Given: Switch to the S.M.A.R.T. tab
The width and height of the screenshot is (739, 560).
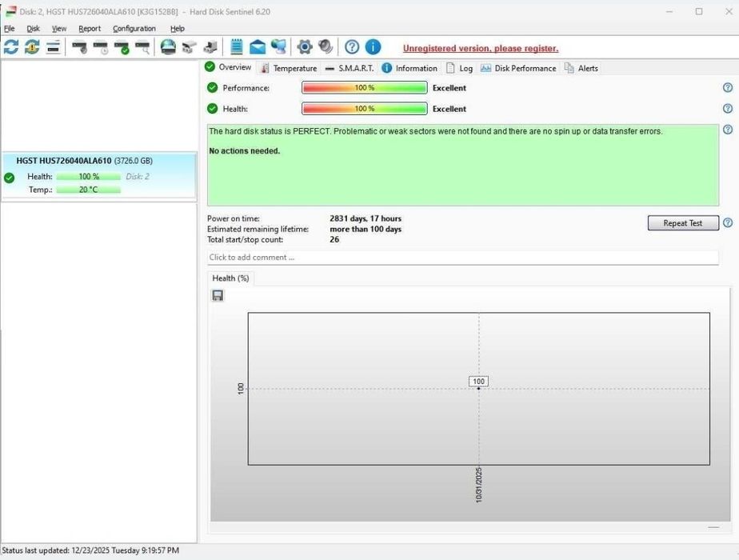Looking at the screenshot, I should 350,68.
